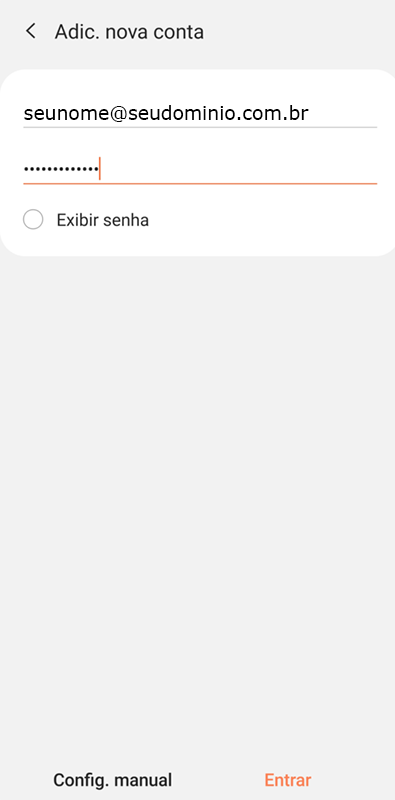Go back using the arrow icon
Screen dimensions: 395x800
[31, 31]
